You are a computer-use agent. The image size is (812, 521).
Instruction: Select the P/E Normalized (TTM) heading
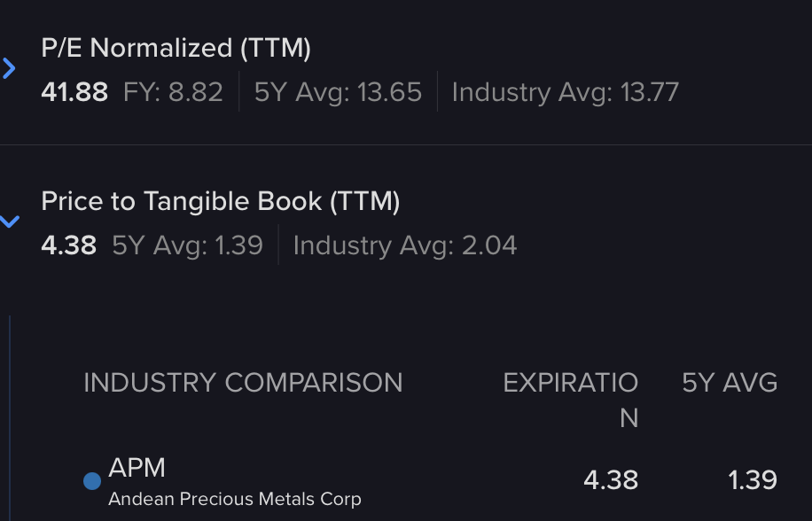tap(176, 49)
